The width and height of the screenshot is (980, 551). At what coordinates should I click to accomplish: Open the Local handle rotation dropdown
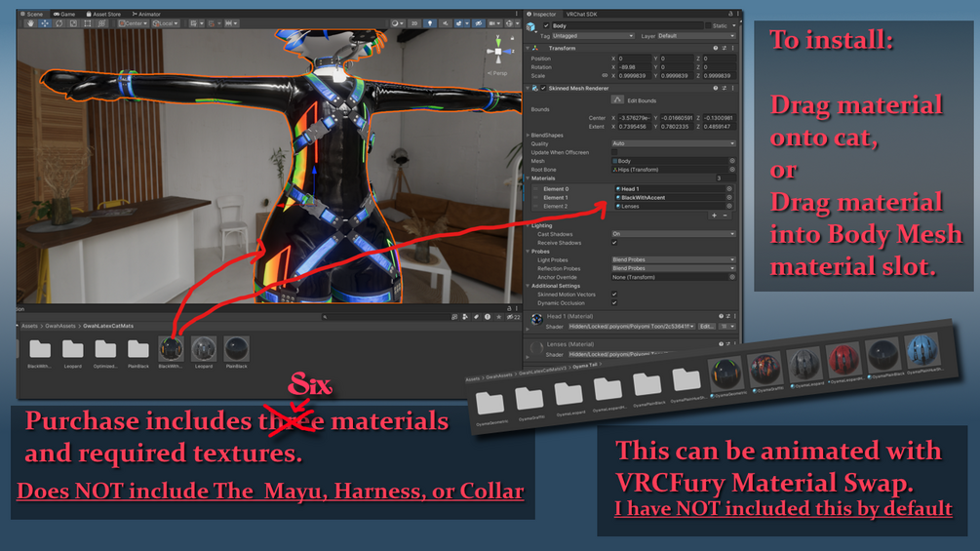(x=166, y=23)
